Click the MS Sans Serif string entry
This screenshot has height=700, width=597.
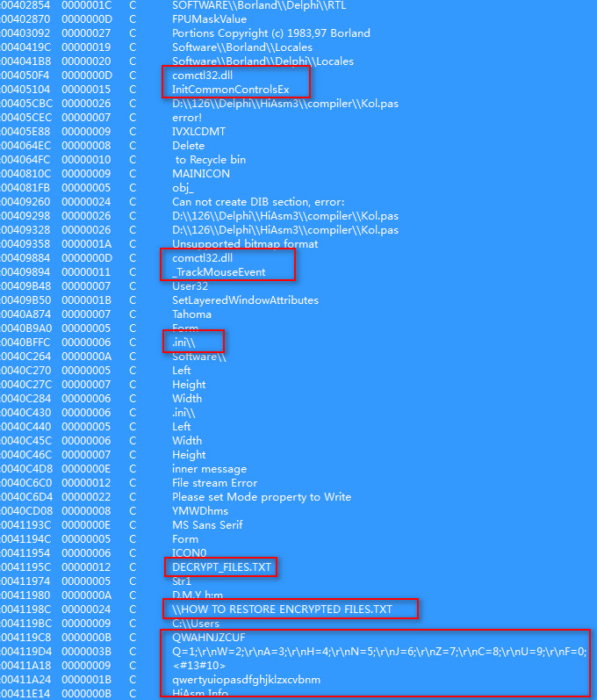pos(207,525)
